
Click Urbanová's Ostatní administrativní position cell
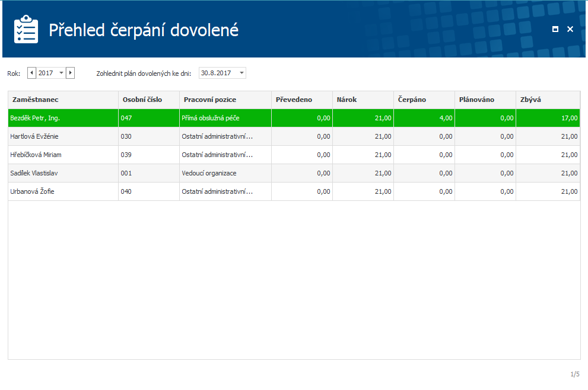coord(225,191)
